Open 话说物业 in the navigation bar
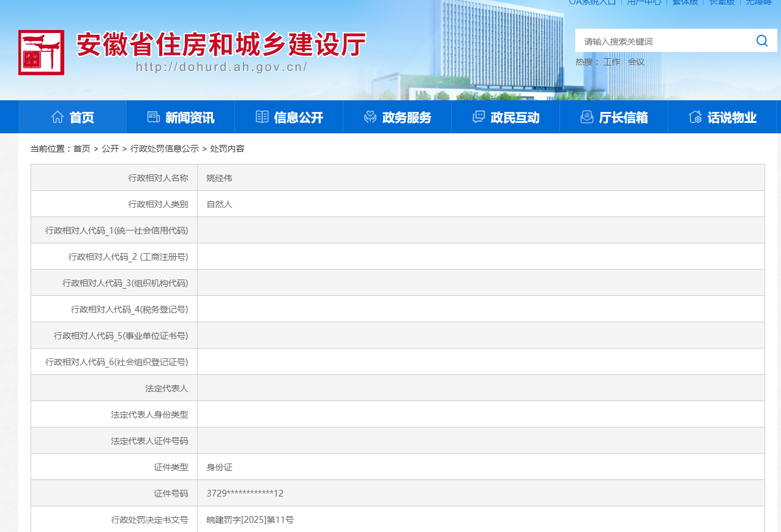The image size is (781, 532). 722,117
